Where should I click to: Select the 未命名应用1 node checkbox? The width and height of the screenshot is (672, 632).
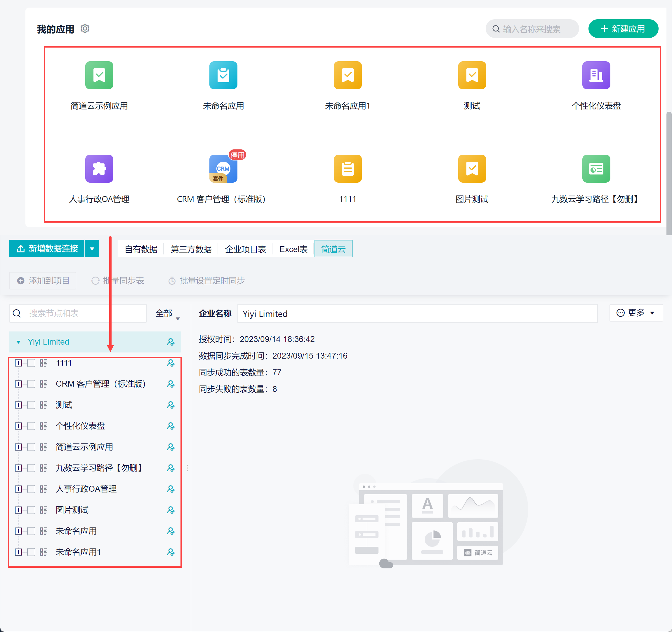(x=32, y=551)
